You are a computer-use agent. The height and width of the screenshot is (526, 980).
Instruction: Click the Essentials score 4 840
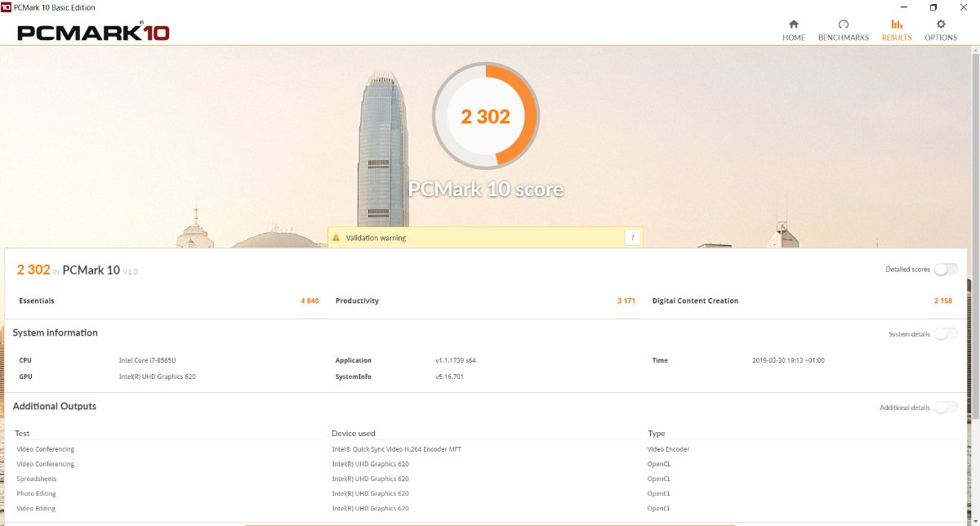tap(310, 301)
